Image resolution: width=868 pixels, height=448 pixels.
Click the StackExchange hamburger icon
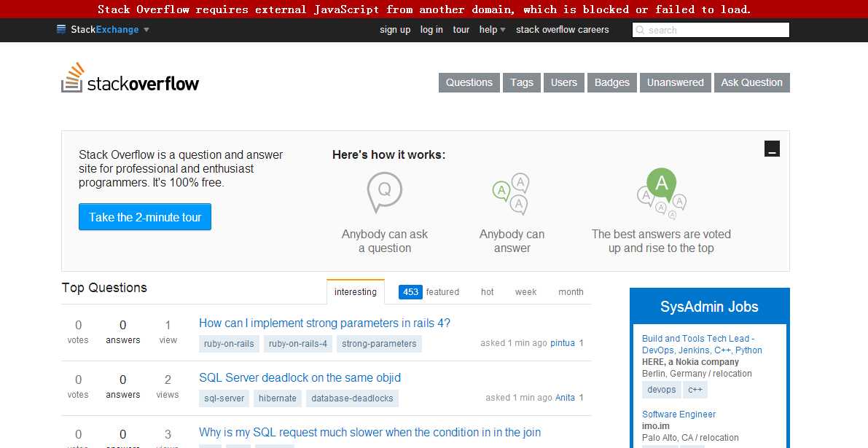[x=61, y=29]
